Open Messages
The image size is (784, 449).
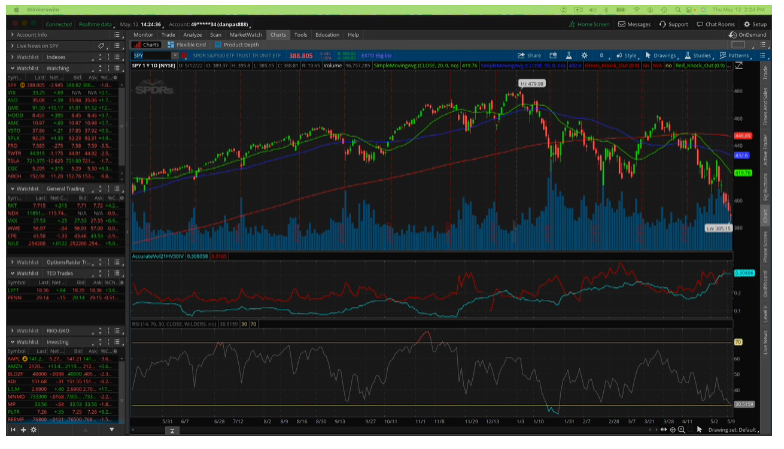[x=634, y=24]
